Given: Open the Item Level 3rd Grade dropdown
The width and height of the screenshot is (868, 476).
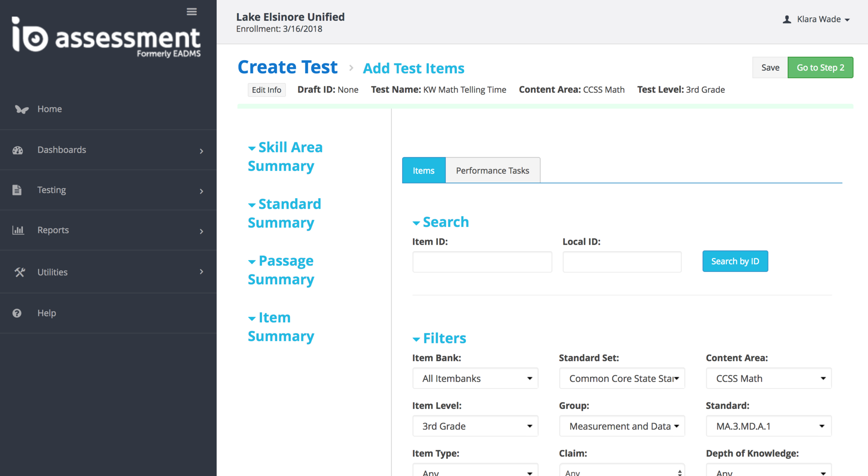Looking at the screenshot, I should coord(475,426).
